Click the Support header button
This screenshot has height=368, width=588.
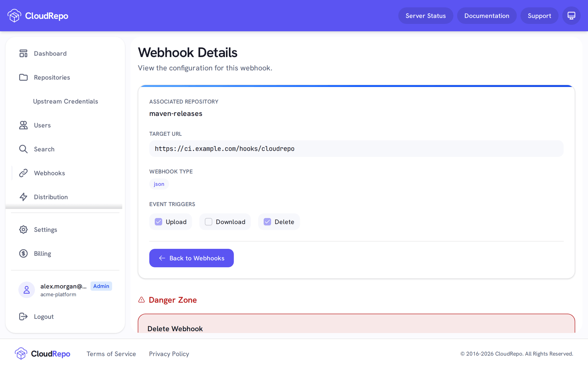tap(539, 16)
